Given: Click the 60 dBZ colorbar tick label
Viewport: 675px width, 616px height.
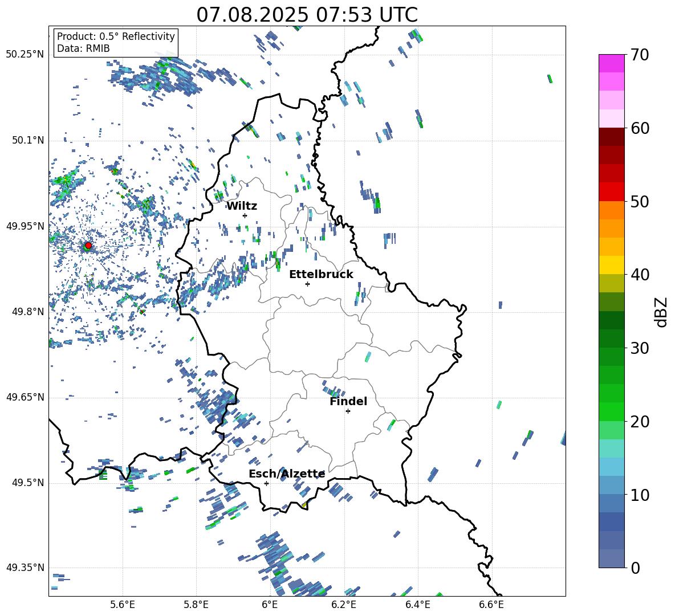Looking at the screenshot, I should (x=640, y=128).
